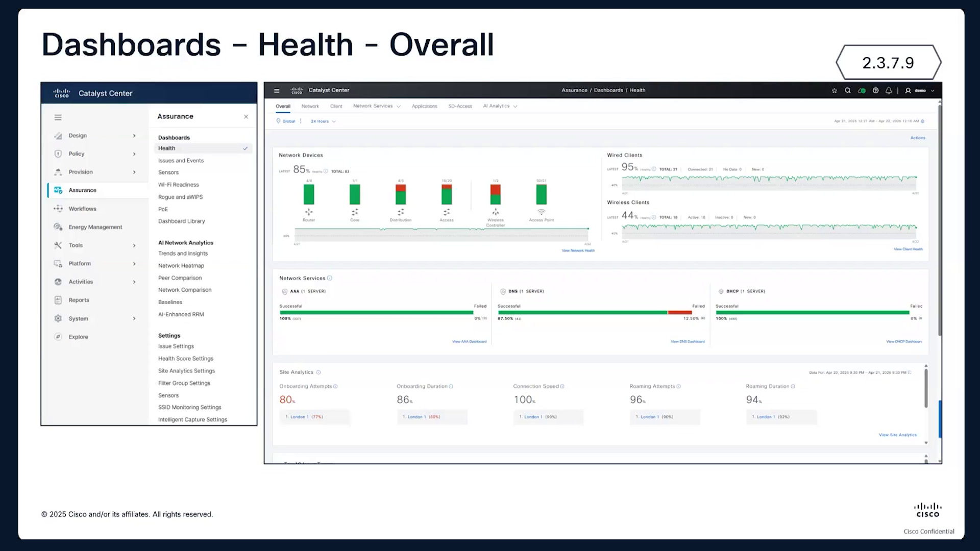Click the notifications bell icon

[889, 91]
